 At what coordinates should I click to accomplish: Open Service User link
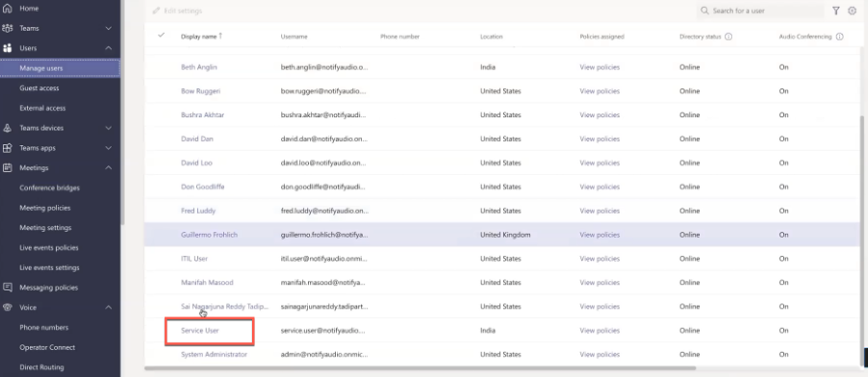point(199,331)
